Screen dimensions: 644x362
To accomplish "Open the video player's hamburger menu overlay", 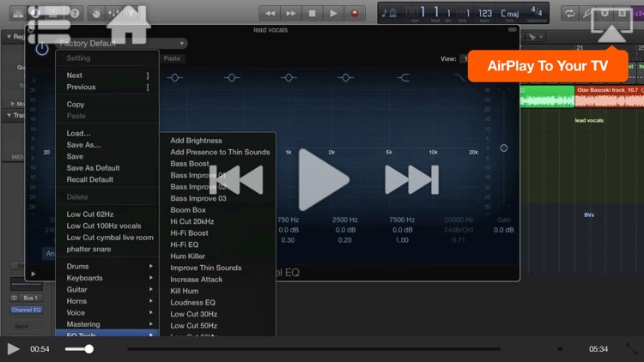I will coord(49,25).
